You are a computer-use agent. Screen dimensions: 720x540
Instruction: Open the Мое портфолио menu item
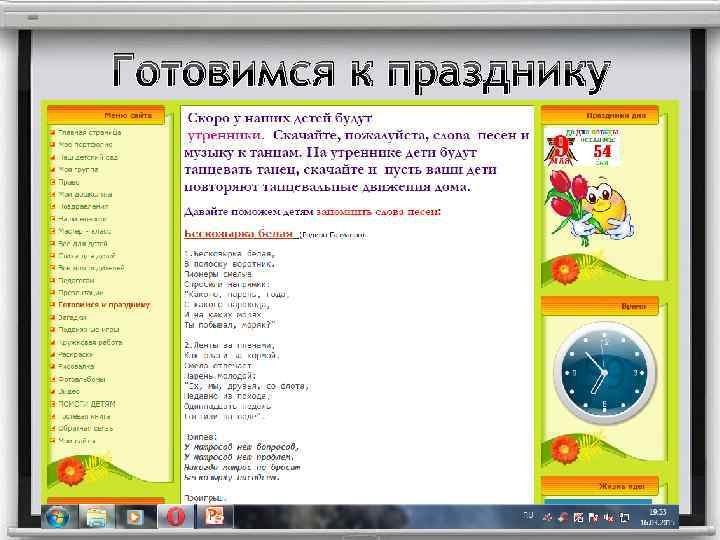(85, 145)
